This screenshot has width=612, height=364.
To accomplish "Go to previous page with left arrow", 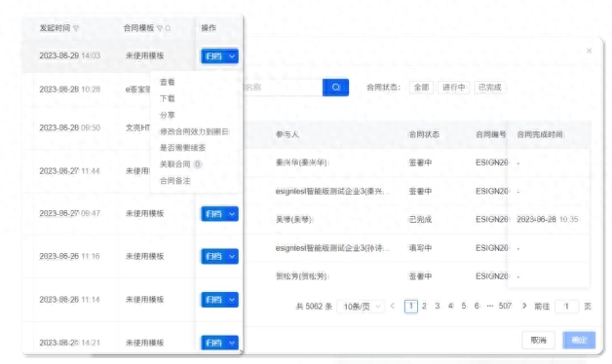I will pos(393,307).
